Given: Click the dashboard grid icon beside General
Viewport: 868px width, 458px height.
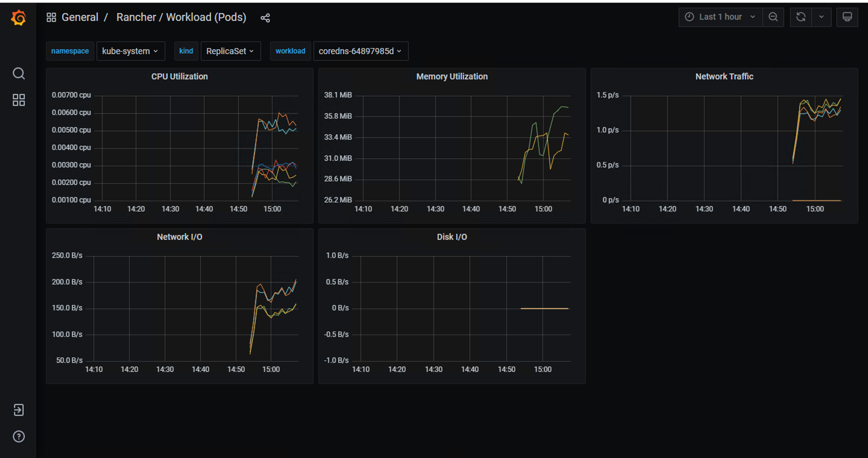Looking at the screenshot, I should coord(51,17).
